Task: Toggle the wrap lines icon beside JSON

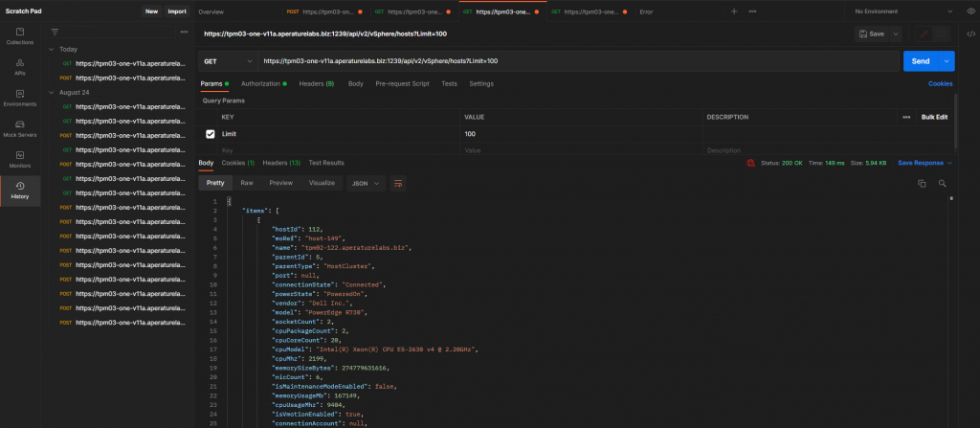Action: 397,183
